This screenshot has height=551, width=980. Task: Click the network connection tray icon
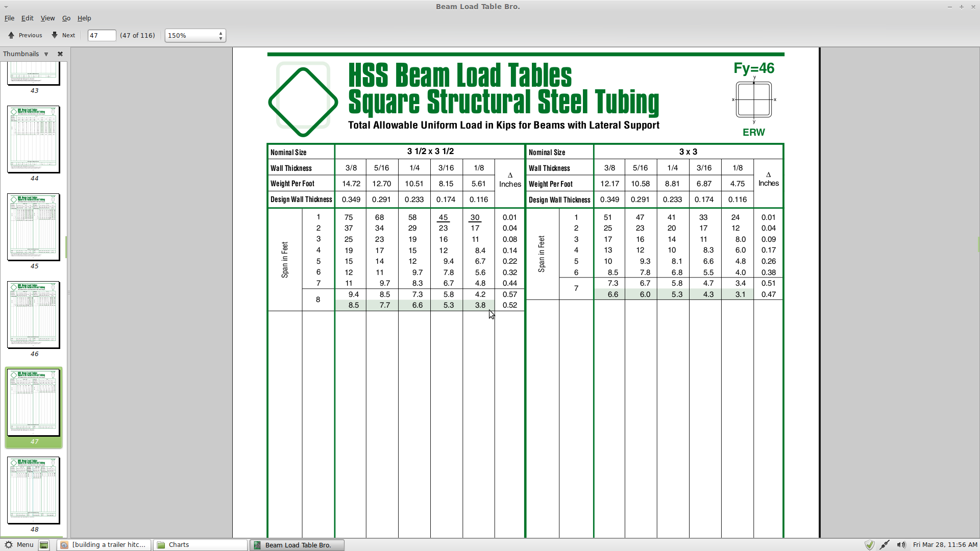(885, 545)
